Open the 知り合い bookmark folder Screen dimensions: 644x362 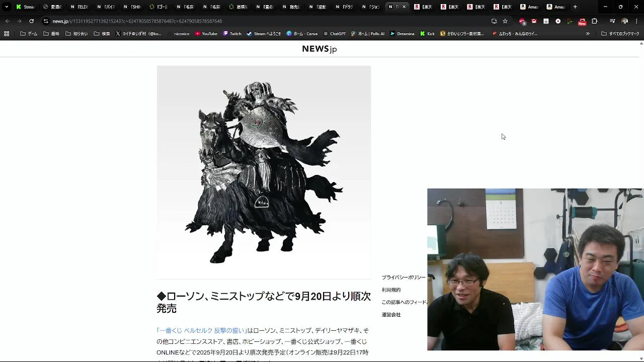76,34
